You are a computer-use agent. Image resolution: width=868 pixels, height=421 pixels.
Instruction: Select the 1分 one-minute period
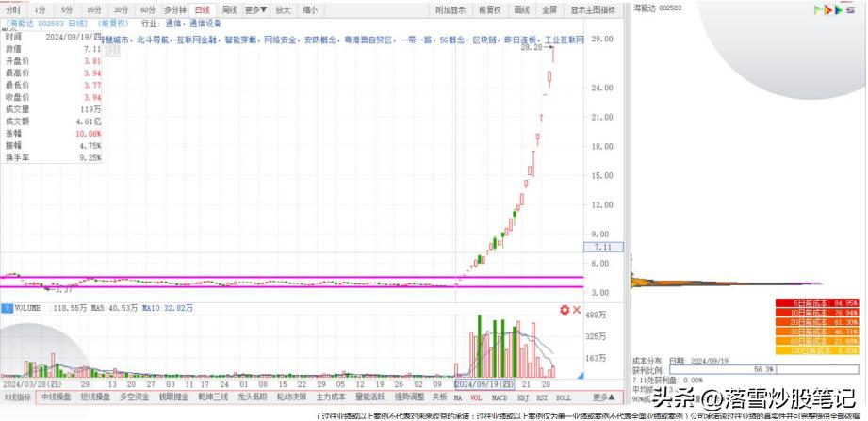point(40,10)
